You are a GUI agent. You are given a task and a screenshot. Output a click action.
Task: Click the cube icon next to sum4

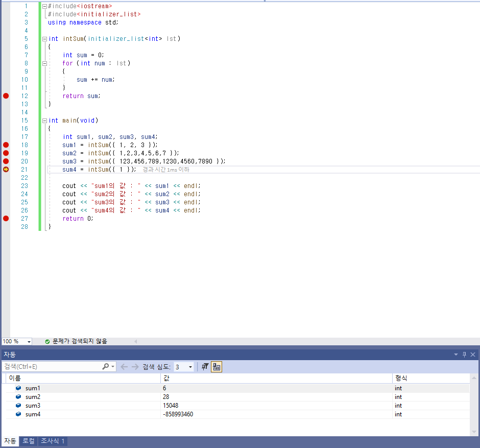tap(18, 414)
